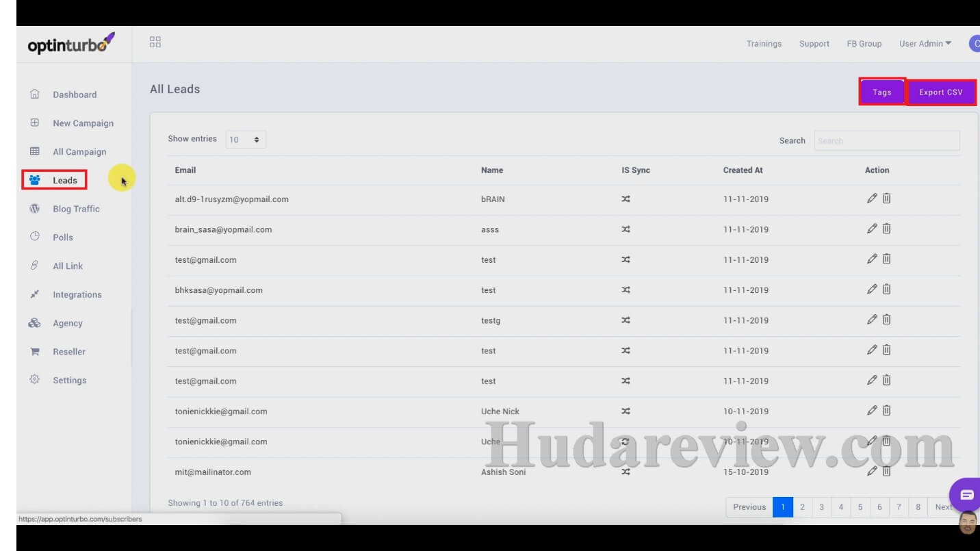Viewport: 980px width, 551px height.
Task: Open the Trainings link
Action: click(764, 44)
